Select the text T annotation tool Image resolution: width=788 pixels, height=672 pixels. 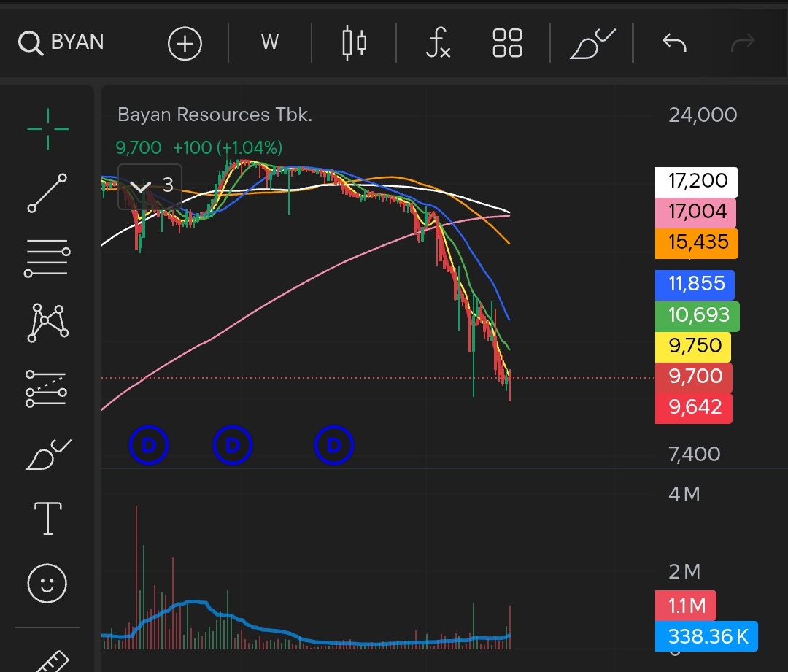coord(47,518)
